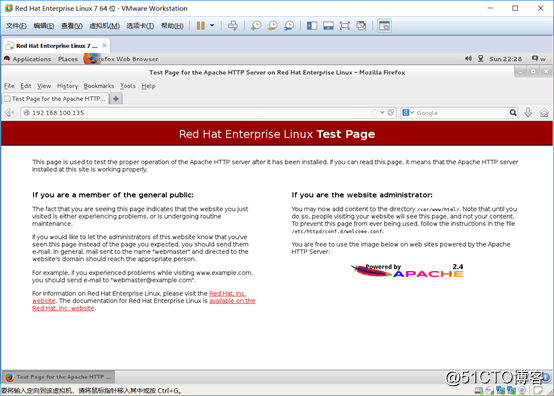Click the Powered by Apache 2.4 logo
Viewport: 554px width, 396px height.
(407, 271)
